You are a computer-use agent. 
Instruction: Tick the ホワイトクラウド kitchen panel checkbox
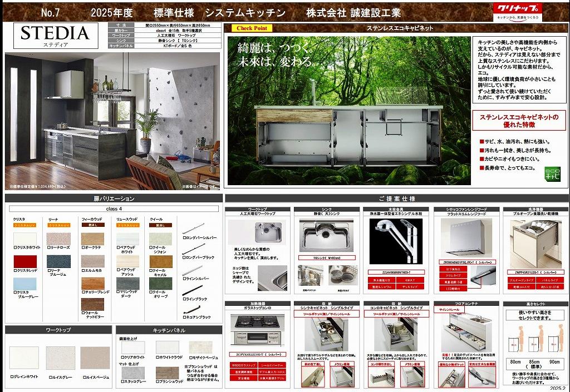click(158, 357)
